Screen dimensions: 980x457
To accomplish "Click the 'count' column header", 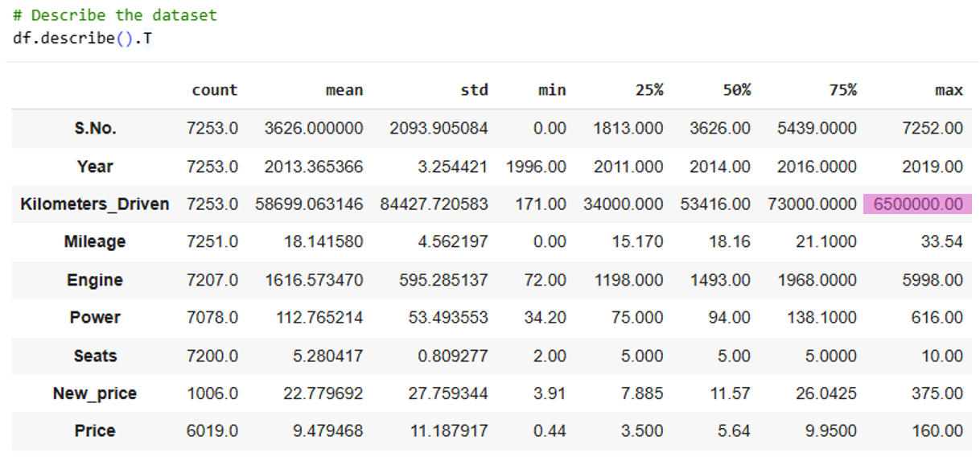I will pyautogui.click(x=214, y=90).
